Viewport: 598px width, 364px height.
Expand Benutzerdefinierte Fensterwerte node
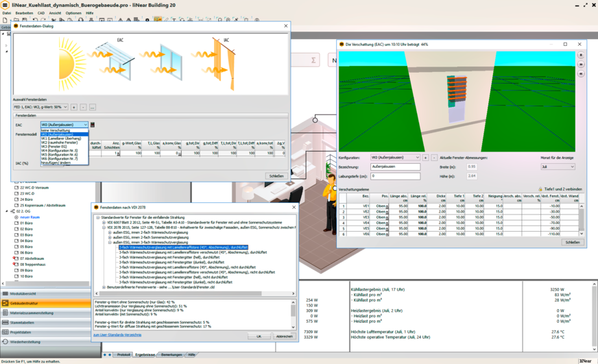(104, 287)
